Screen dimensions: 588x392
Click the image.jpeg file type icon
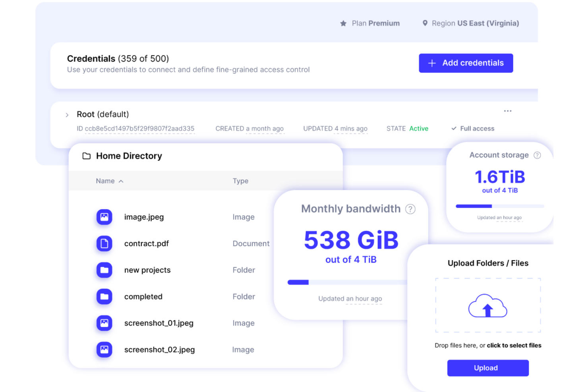(104, 217)
